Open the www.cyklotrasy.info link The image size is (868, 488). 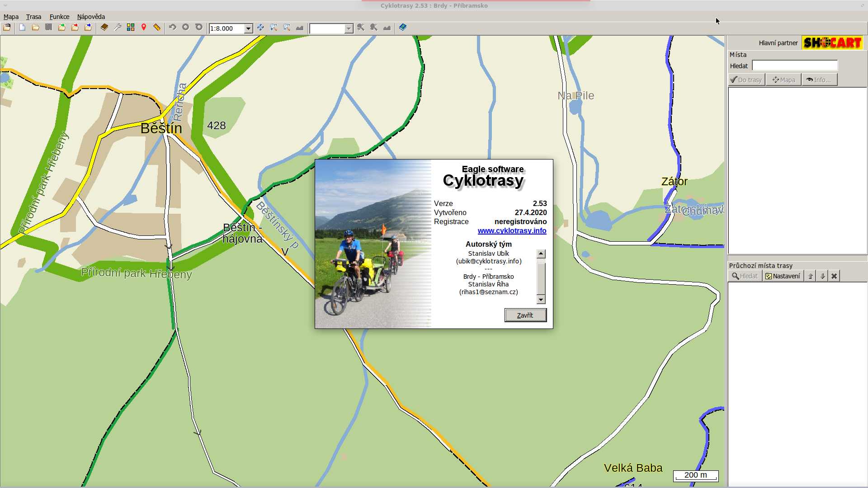(512, 230)
